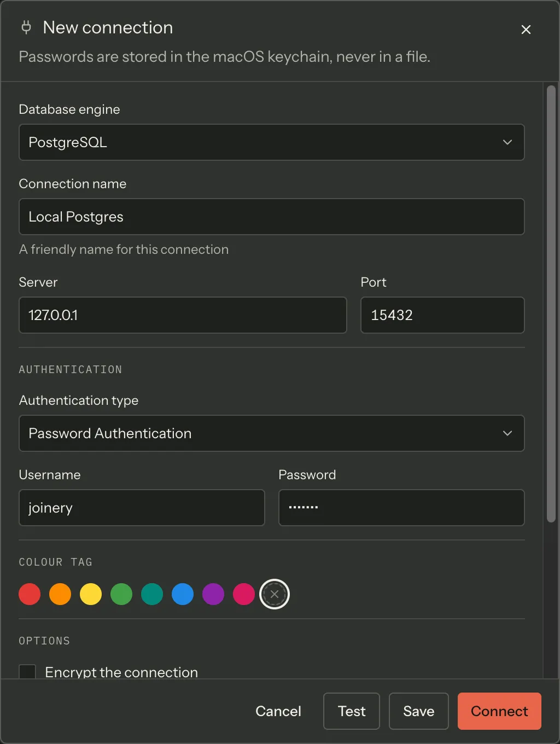560x744 pixels.
Task: Click the 'OPTIONS' section heading
Action: [44, 641]
